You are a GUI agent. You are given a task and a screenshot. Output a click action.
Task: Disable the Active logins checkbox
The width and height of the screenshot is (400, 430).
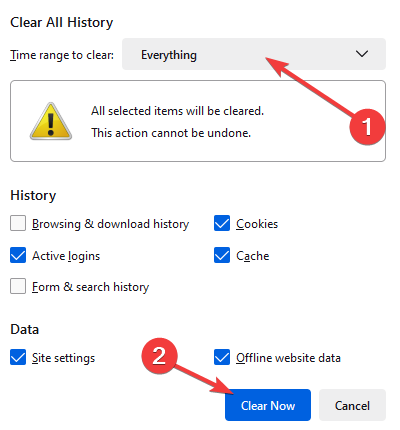coord(18,255)
